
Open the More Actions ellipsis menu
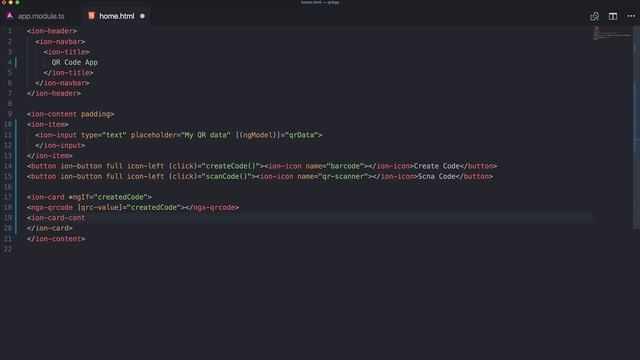click(x=631, y=16)
